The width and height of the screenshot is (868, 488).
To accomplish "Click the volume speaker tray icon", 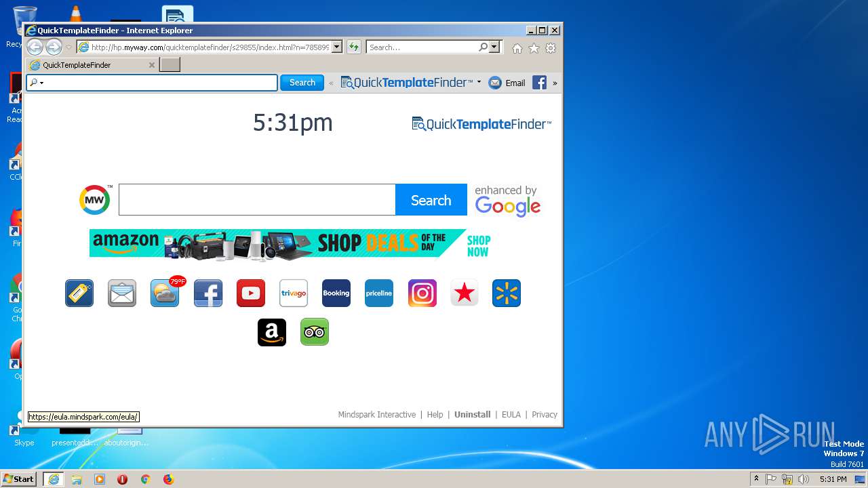I will tap(804, 479).
